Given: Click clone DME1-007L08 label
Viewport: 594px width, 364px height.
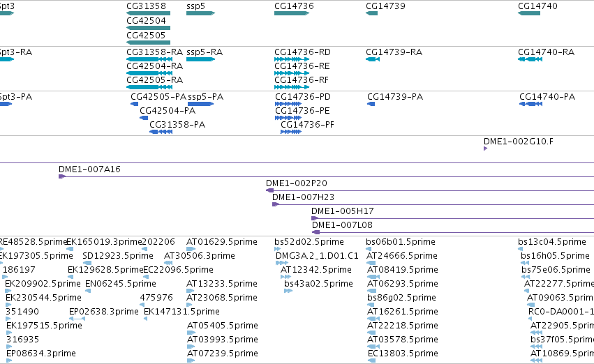Looking at the screenshot, I should [343, 225].
